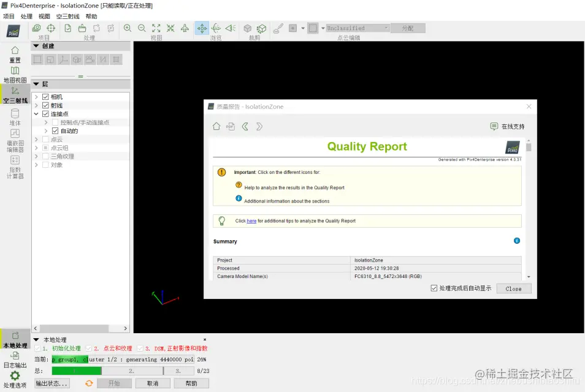585x392 pixels.
Task: Click the airplane top view icon
Action: point(185,28)
